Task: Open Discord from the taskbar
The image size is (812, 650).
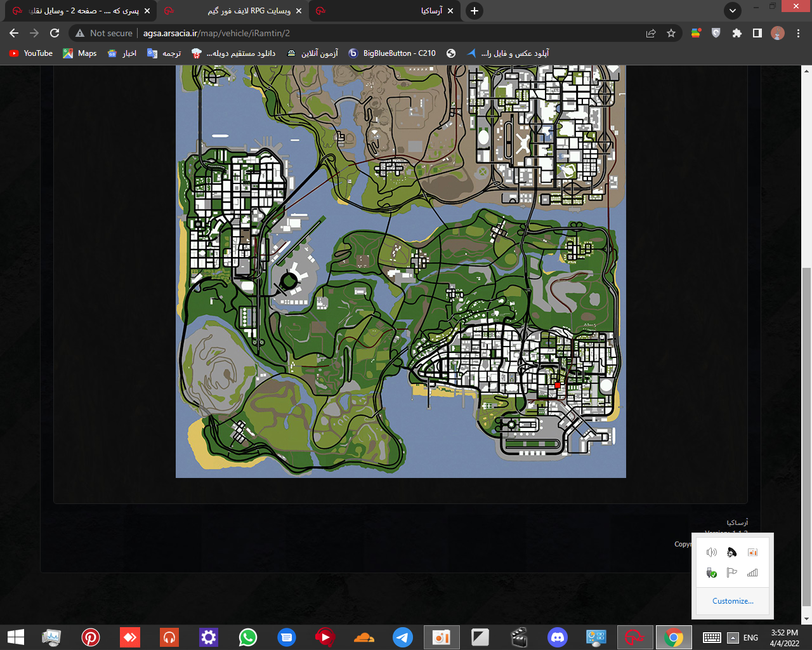Action: point(558,637)
